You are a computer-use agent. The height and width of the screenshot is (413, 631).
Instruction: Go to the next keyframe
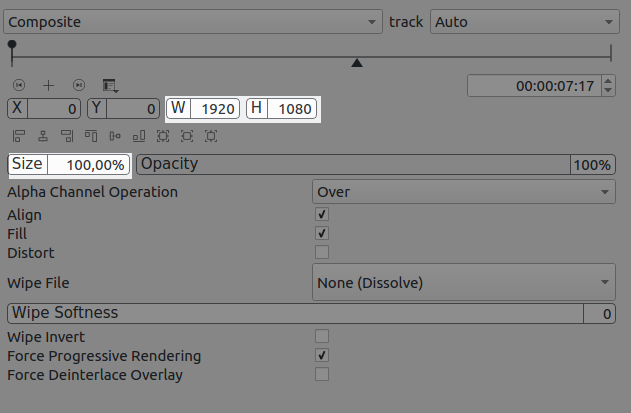coord(79,85)
